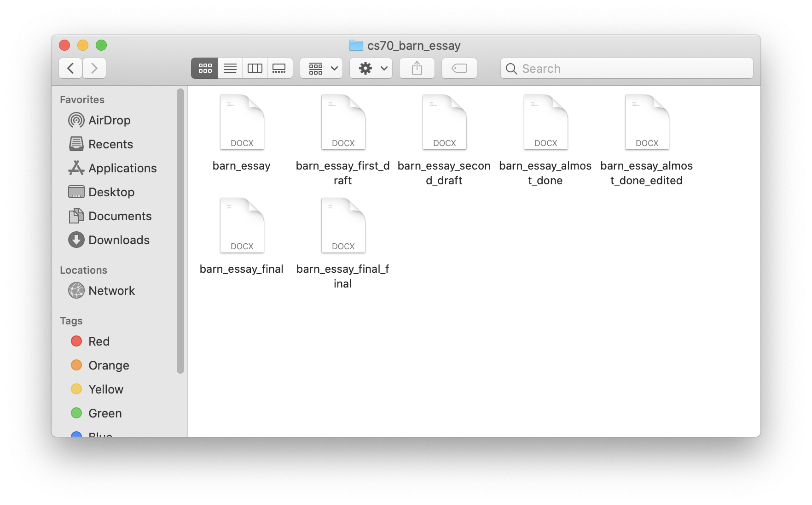Switch to column view

click(255, 68)
